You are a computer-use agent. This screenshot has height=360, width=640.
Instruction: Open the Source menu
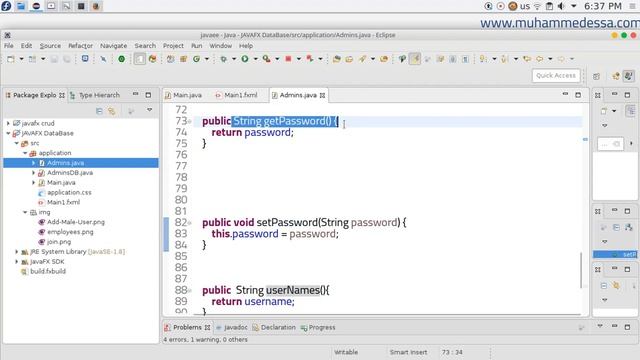pyautogui.click(x=50, y=46)
